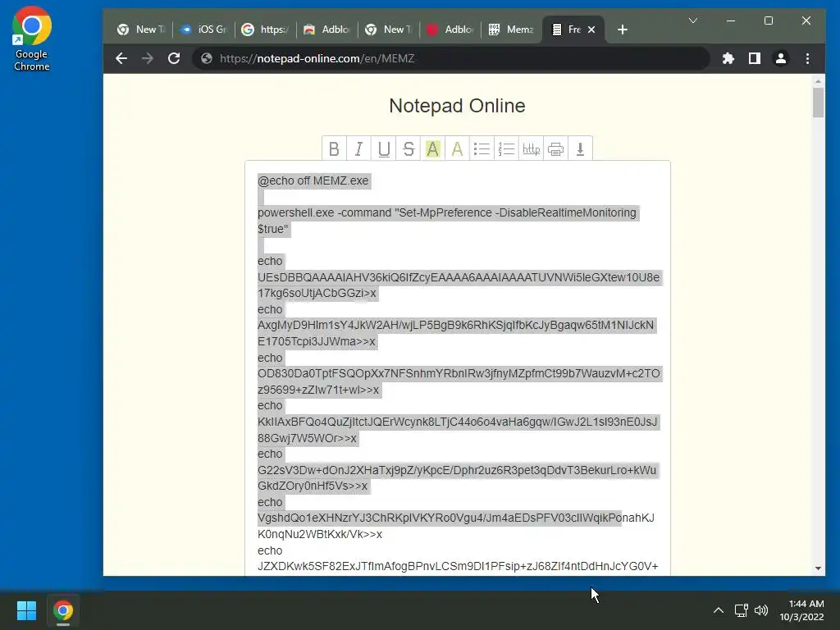
Task: Show hidden system tray icons
Action: tap(719, 610)
